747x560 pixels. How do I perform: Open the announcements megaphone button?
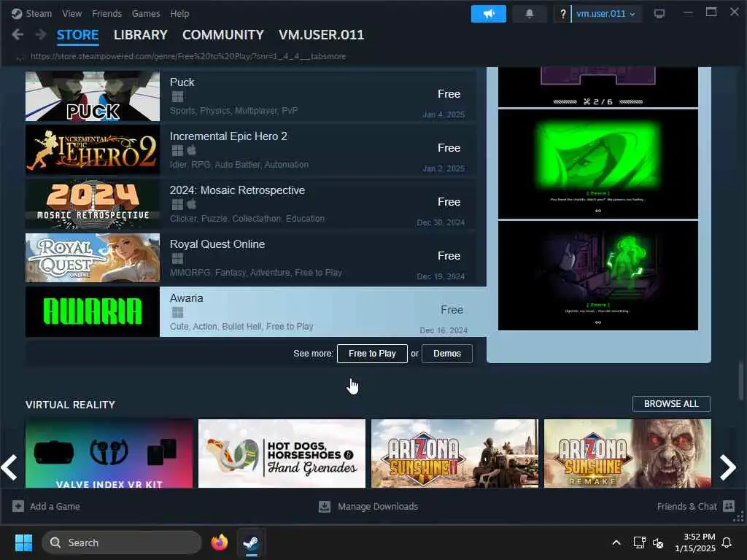(x=488, y=14)
